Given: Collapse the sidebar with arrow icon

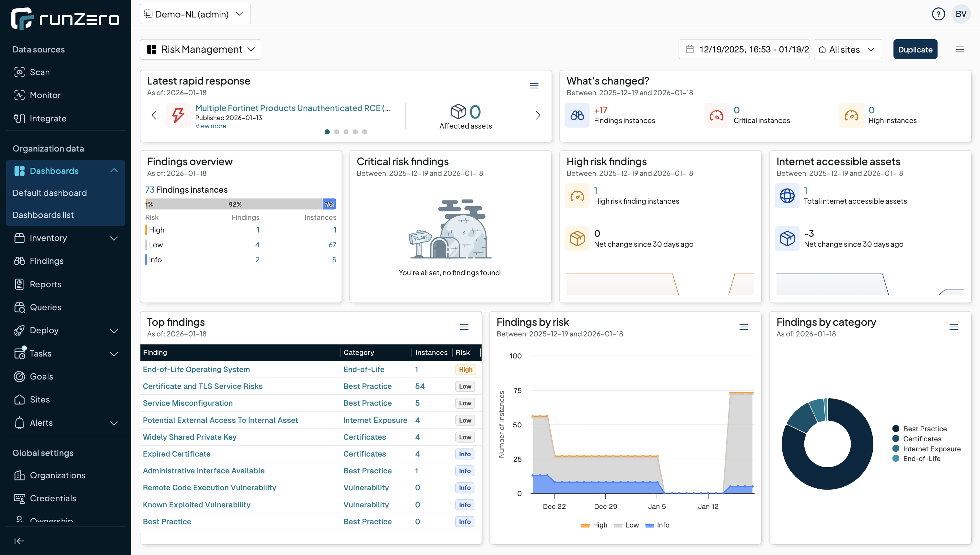Looking at the screenshot, I should click(x=19, y=540).
